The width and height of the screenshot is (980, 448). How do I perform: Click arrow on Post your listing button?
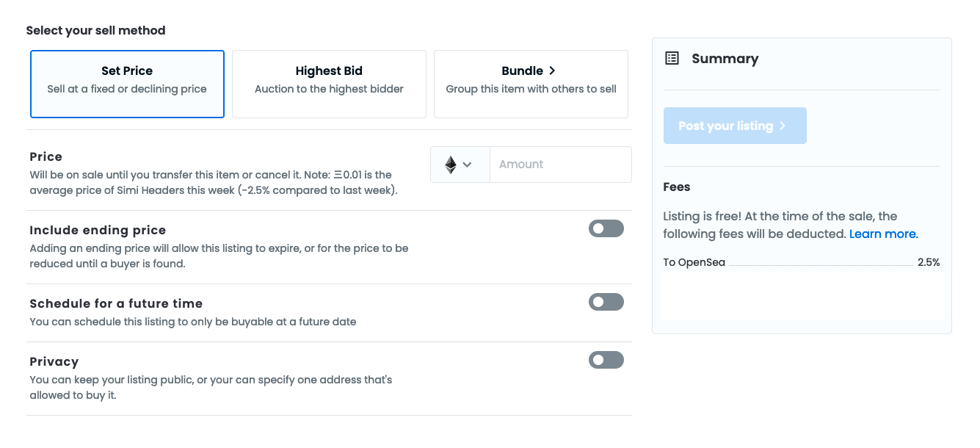pos(783,126)
